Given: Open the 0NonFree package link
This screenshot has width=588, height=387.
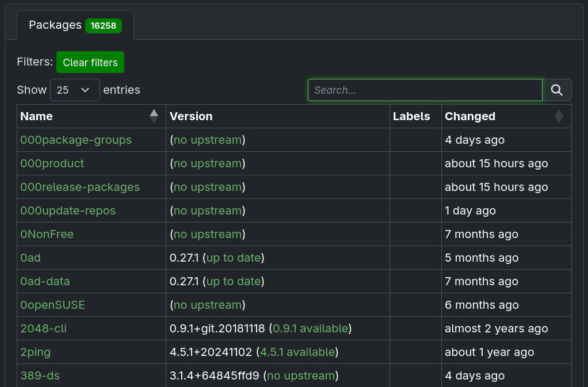Looking at the screenshot, I should [47, 234].
